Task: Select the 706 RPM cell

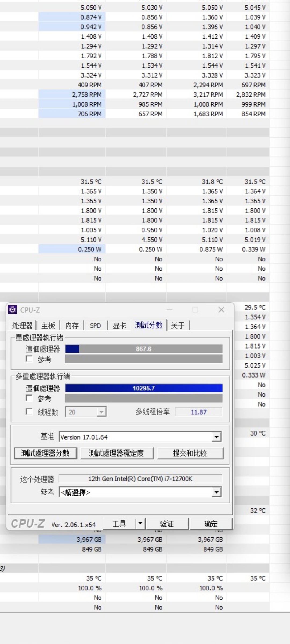Action: tap(72, 114)
